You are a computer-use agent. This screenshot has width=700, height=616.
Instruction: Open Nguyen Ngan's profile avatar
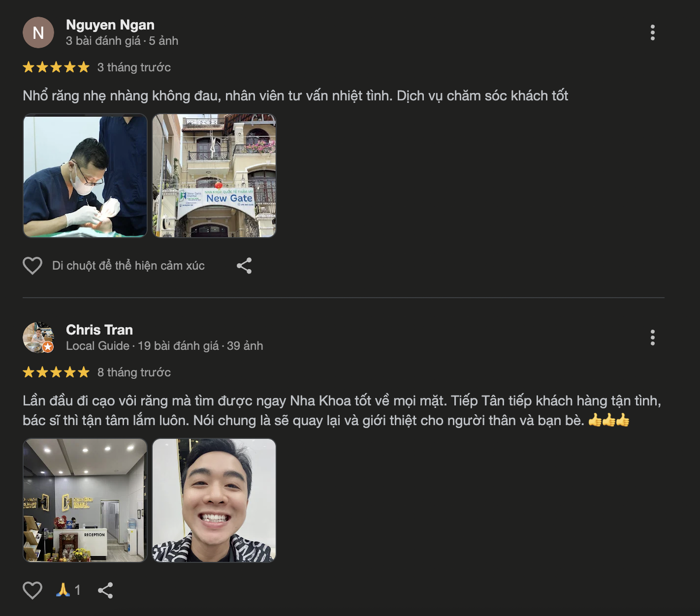[38, 32]
